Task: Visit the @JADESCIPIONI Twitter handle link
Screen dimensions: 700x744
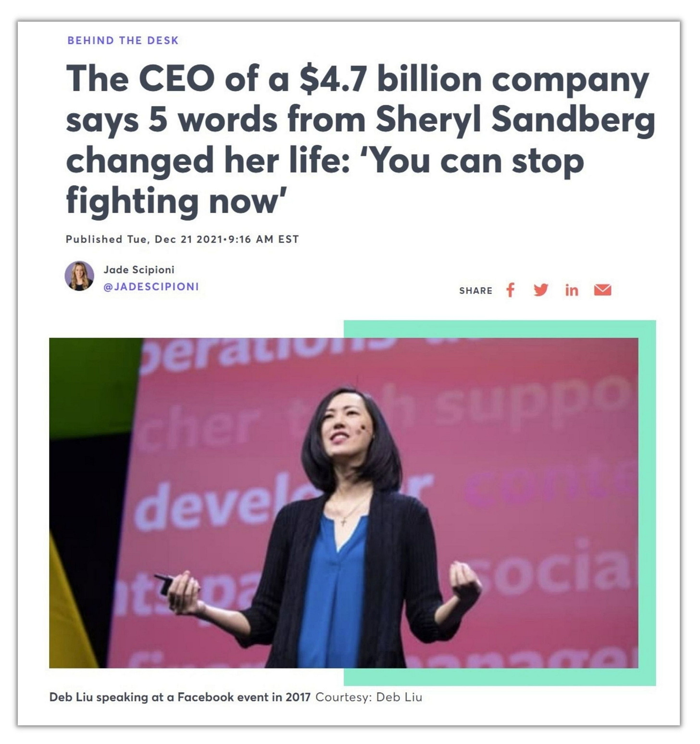Action: click(151, 286)
